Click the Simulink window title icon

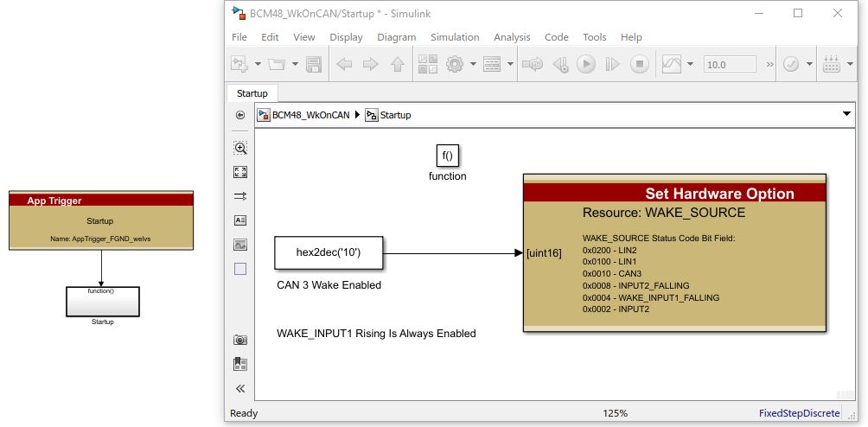[x=239, y=12]
